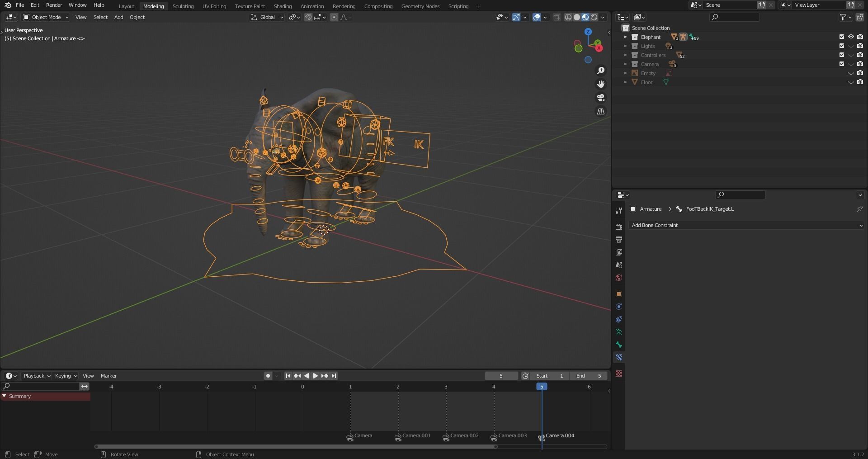Image resolution: width=868 pixels, height=459 pixels.
Task: Toggle viewport gizmos display
Action: 516,17
